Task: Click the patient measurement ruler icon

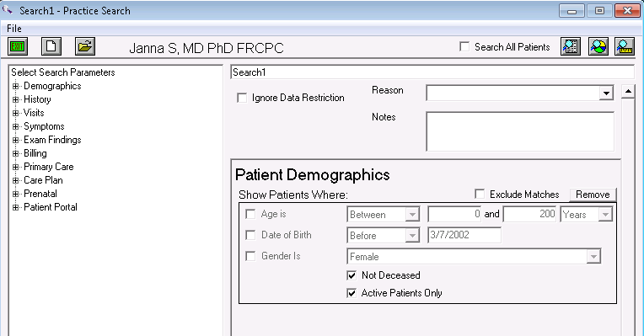Action: point(625,46)
